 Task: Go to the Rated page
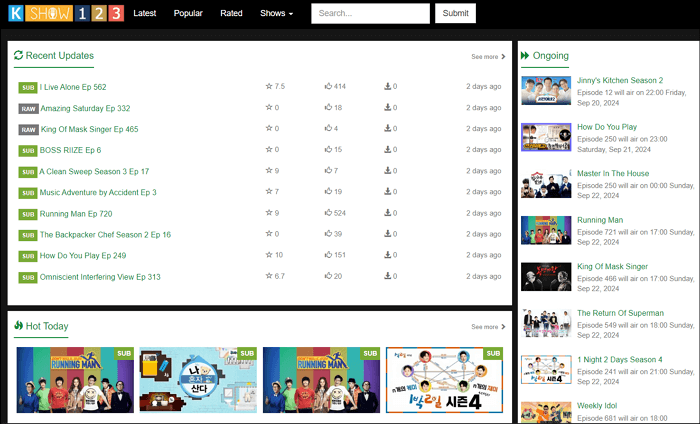(x=231, y=13)
